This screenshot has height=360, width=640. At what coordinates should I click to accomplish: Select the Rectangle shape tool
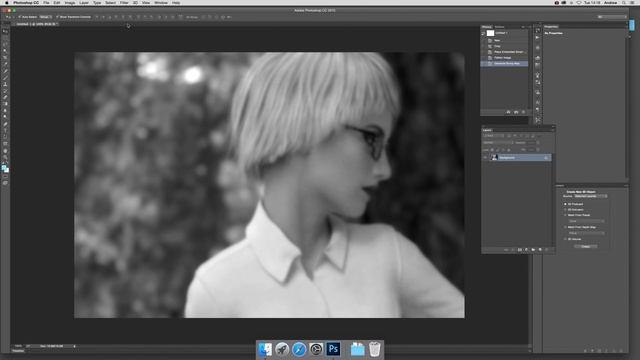[x=5, y=143]
